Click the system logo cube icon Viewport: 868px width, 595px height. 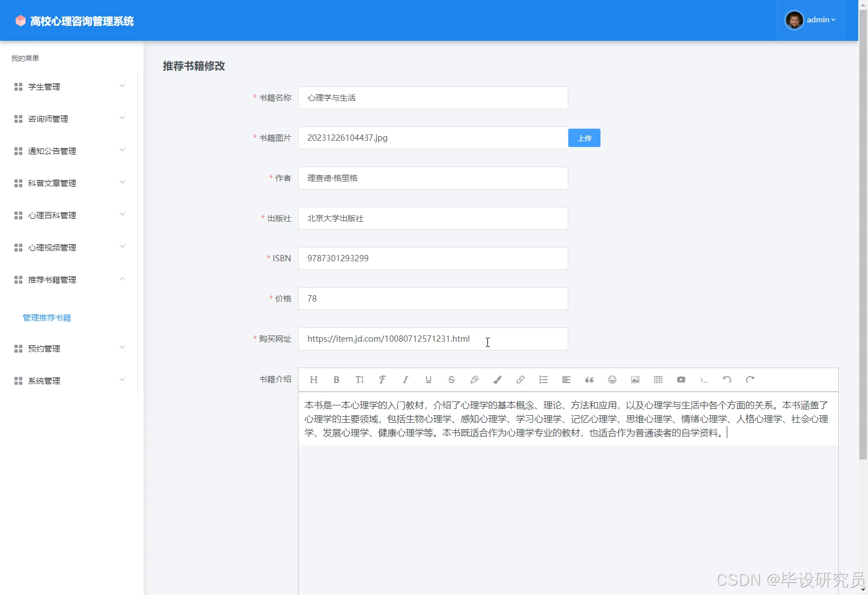pos(21,21)
